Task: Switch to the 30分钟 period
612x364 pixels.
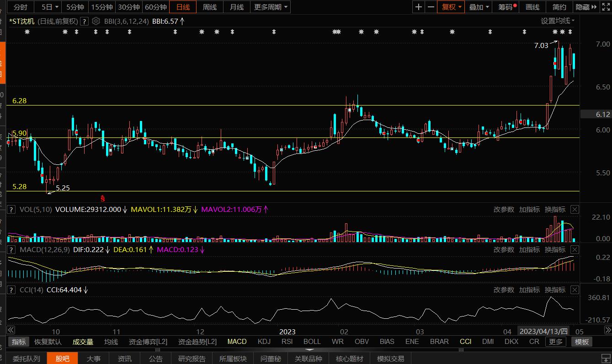Action: [x=129, y=7]
